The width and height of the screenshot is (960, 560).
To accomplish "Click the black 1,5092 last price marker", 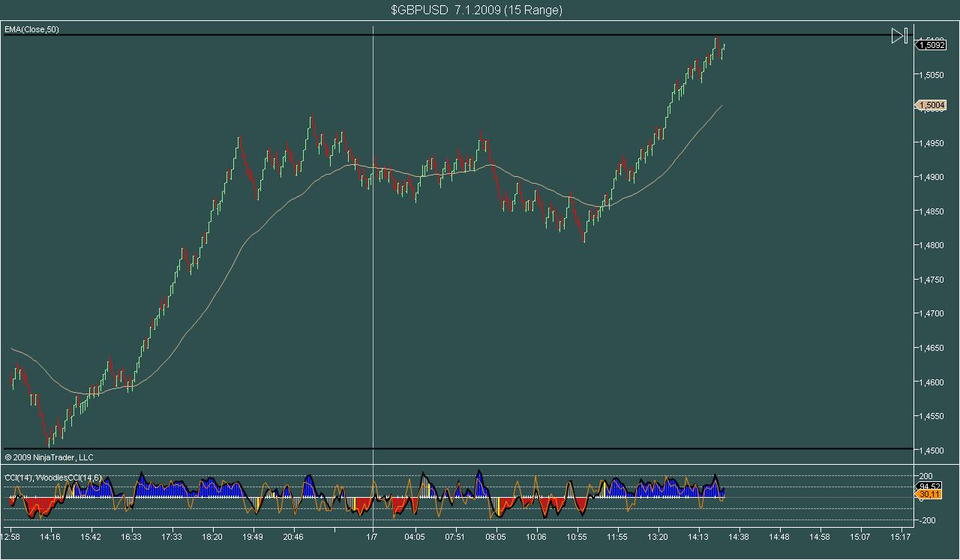I will [x=931, y=45].
